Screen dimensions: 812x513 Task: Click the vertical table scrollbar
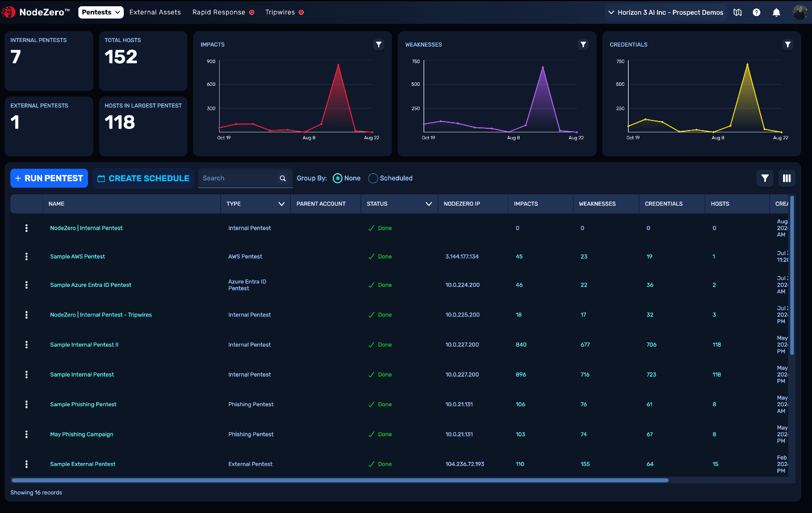pyautogui.click(x=792, y=276)
